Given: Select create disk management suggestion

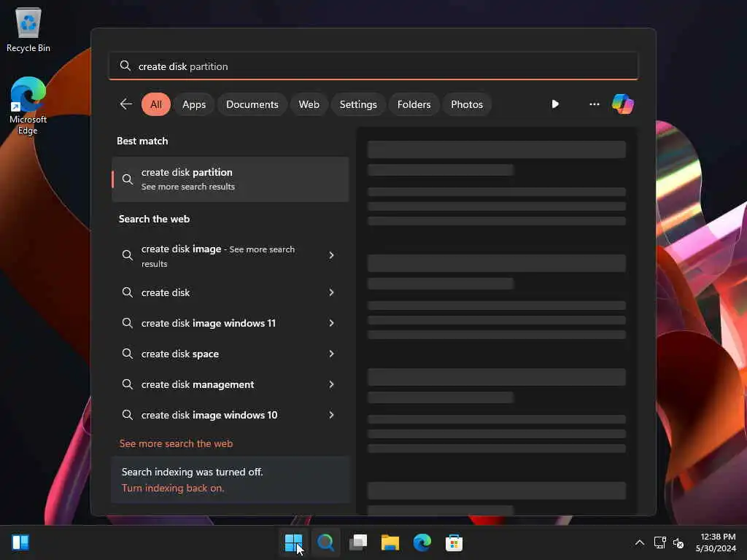Looking at the screenshot, I should [x=230, y=384].
